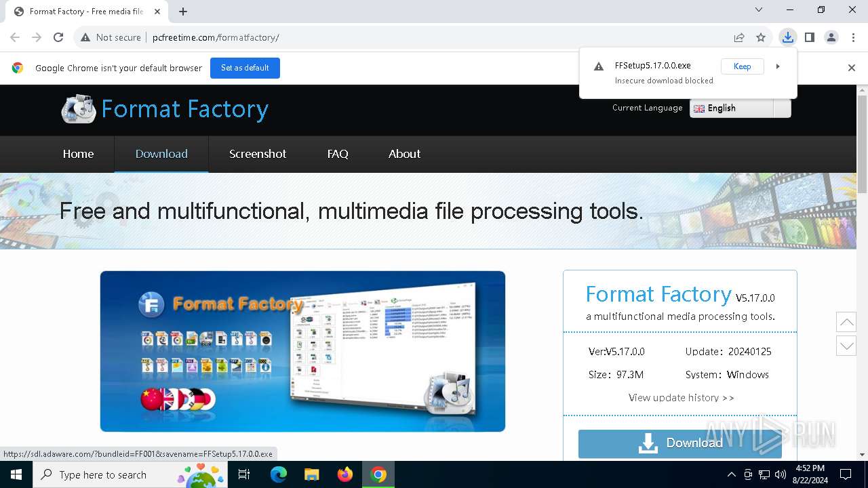Click the vertical page scrollbar
The image size is (868, 488).
pyautogui.click(x=862, y=143)
